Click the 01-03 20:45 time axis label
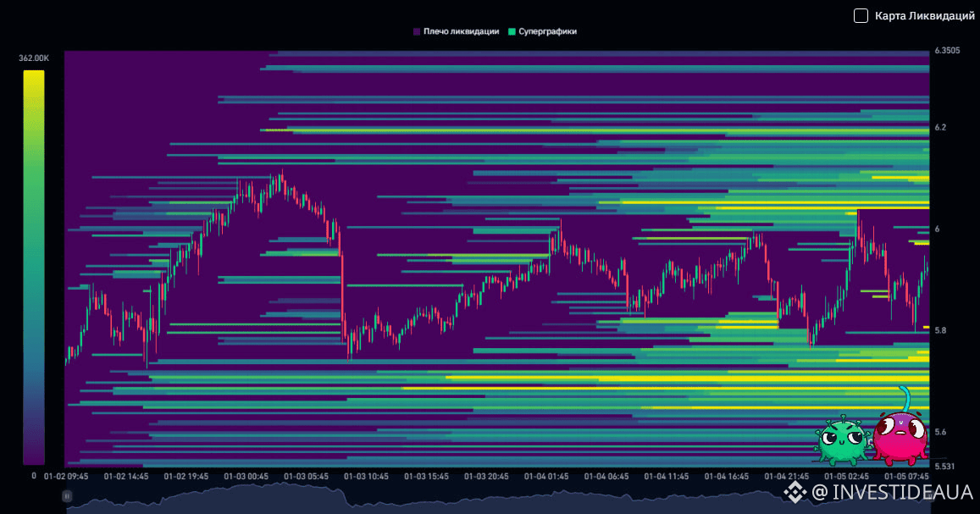 (x=486, y=477)
